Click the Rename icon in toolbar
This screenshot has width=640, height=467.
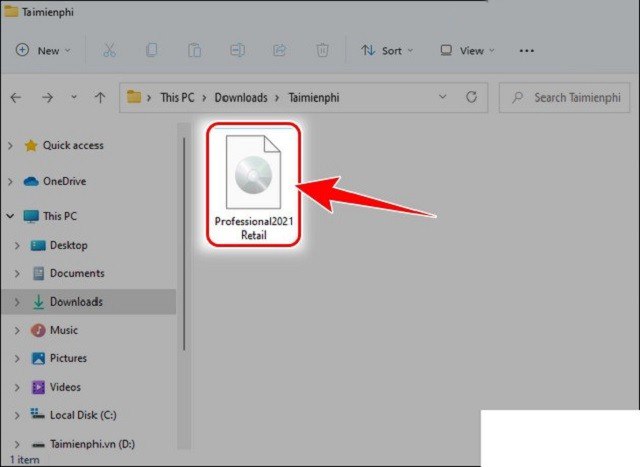(237, 50)
